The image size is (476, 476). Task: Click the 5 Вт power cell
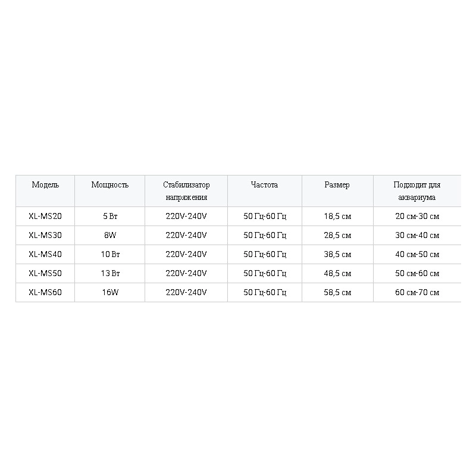click(110, 216)
